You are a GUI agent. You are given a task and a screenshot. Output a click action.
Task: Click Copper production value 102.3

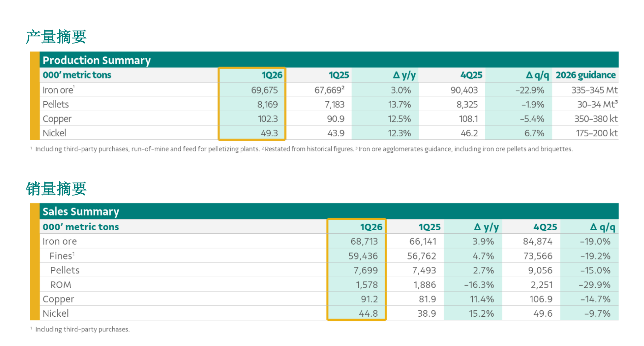[268, 119]
